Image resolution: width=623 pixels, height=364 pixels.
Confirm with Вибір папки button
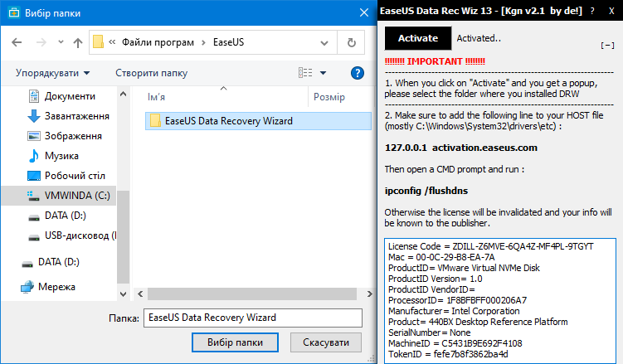tap(235, 342)
